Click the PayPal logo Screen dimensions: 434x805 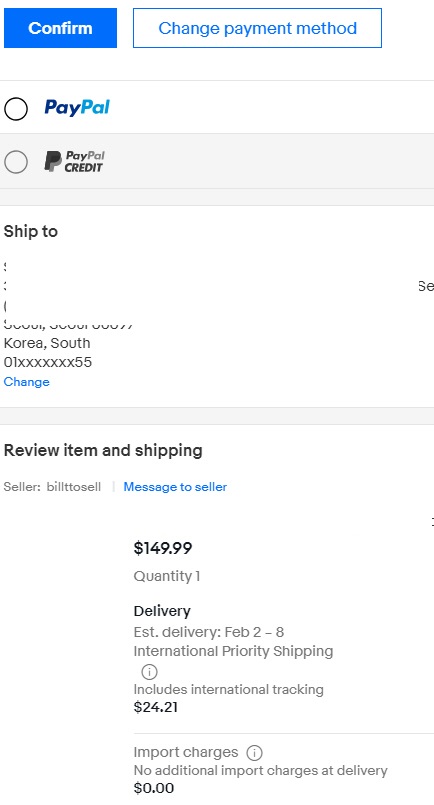[77, 107]
